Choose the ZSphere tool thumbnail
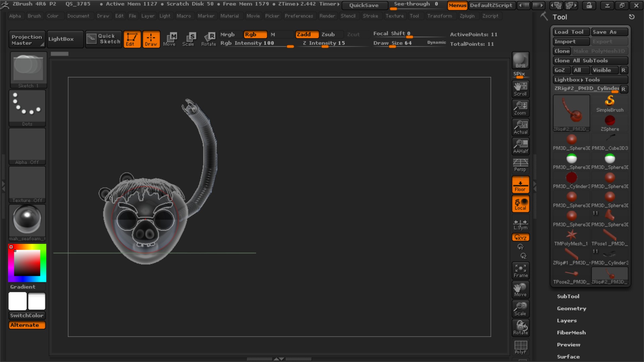644x362 pixels. click(x=609, y=123)
